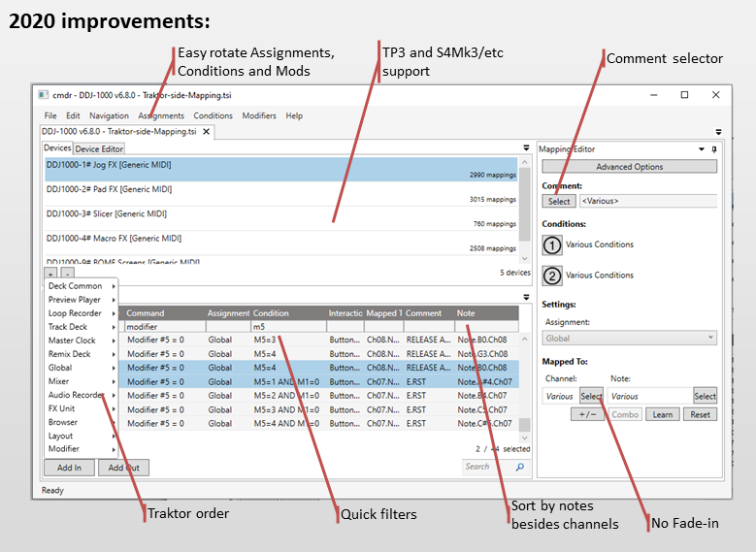This screenshot has width=756, height=552.
Task: Click Condition filter field containing m5
Action: pos(288,326)
